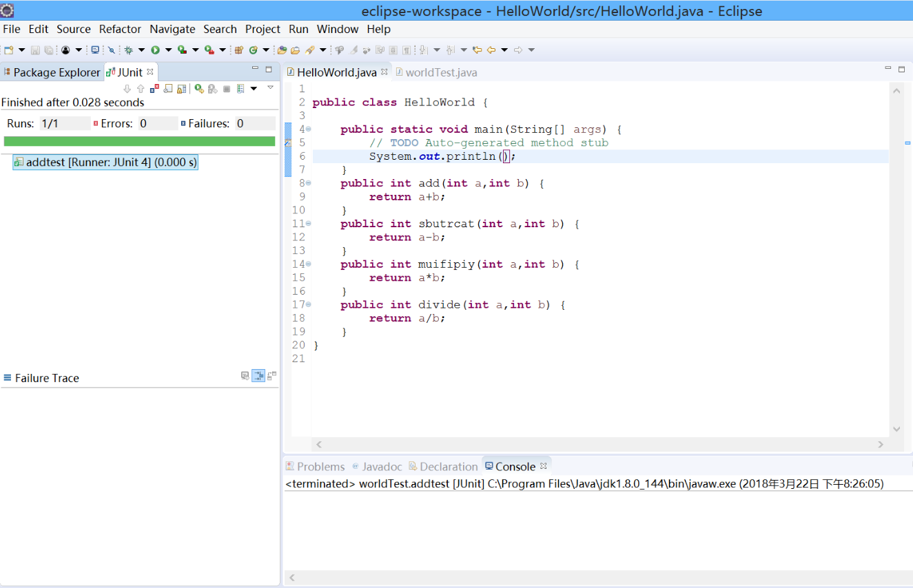Viewport: 913px width, 588px height.
Task: Click the Last Edit Location icon
Action: pyautogui.click(x=477, y=50)
